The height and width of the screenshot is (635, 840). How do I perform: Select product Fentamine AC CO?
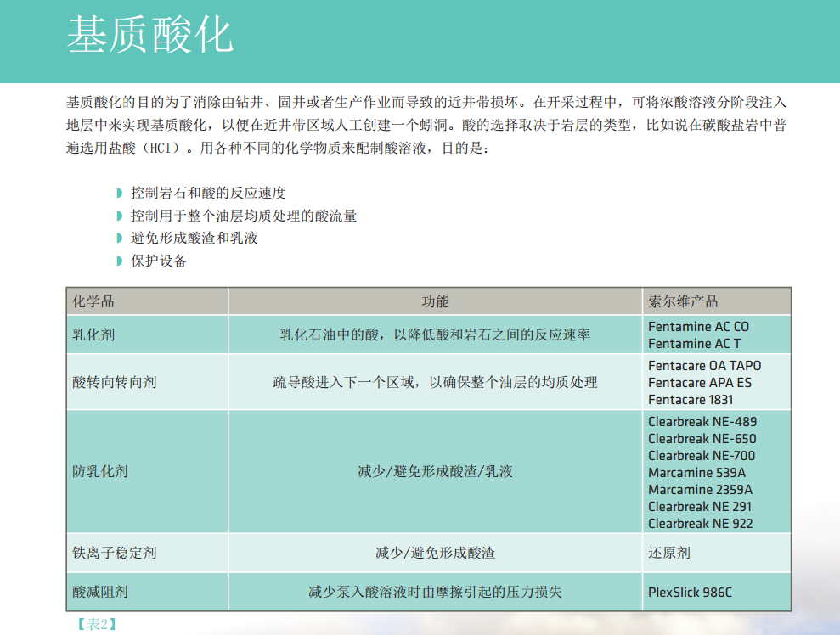click(x=698, y=327)
